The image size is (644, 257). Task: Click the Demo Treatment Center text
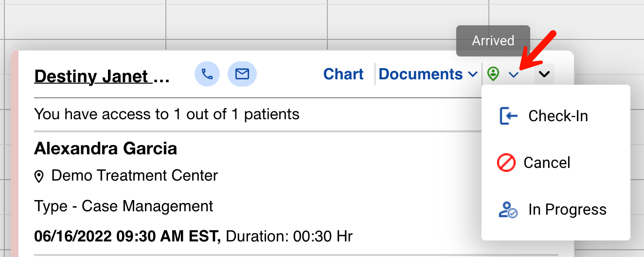coord(134,175)
